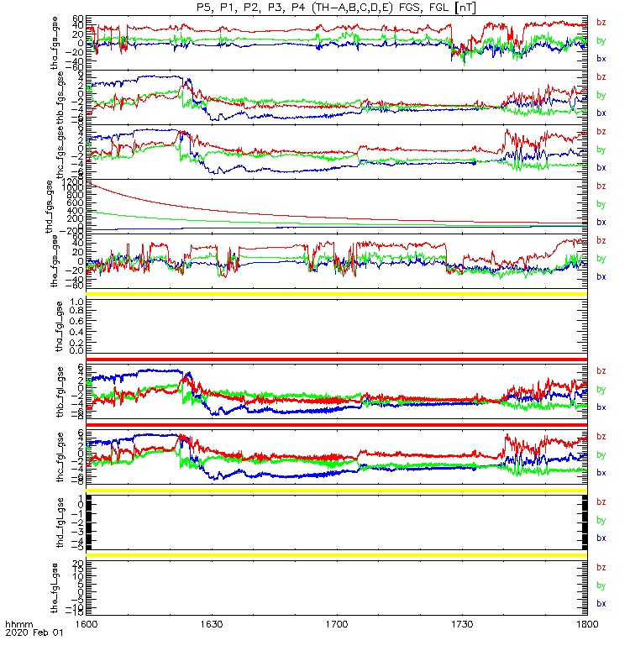630x672 pixels.
Task: Click the by legend of the_fgs_gse panel
Action: click(601, 259)
